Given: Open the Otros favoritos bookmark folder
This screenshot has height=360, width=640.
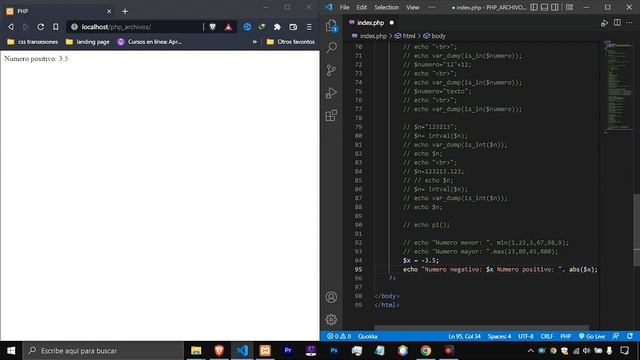Looking at the screenshot, I should (291, 42).
